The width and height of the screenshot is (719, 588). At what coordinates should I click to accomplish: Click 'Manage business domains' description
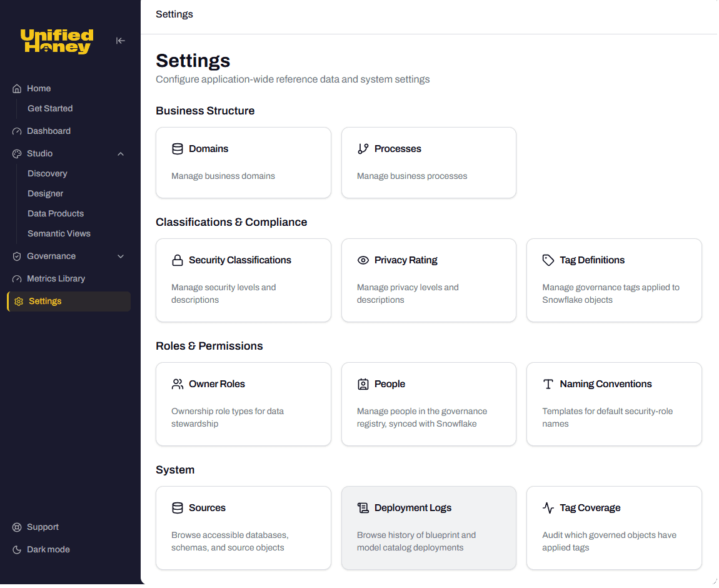[223, 176]
